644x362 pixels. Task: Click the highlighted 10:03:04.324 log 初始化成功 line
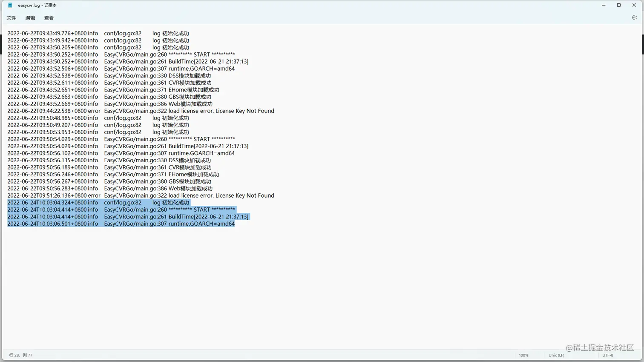tap(98, 203)
